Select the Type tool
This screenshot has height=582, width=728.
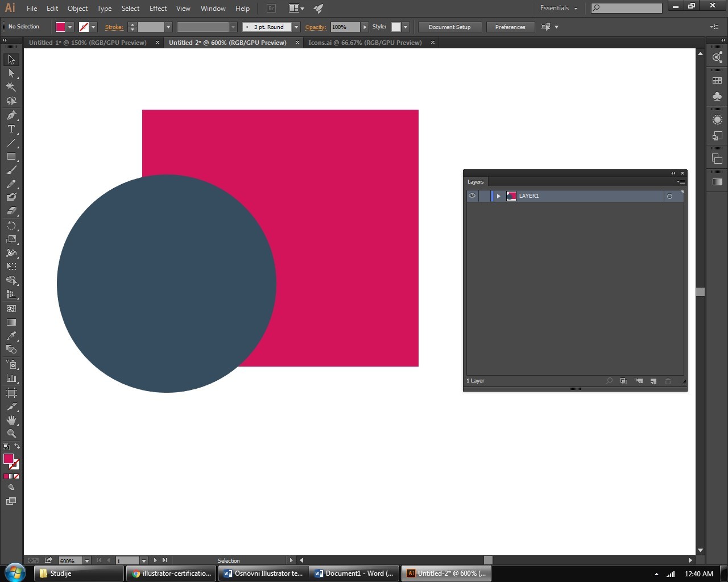[x=11, y=129]
